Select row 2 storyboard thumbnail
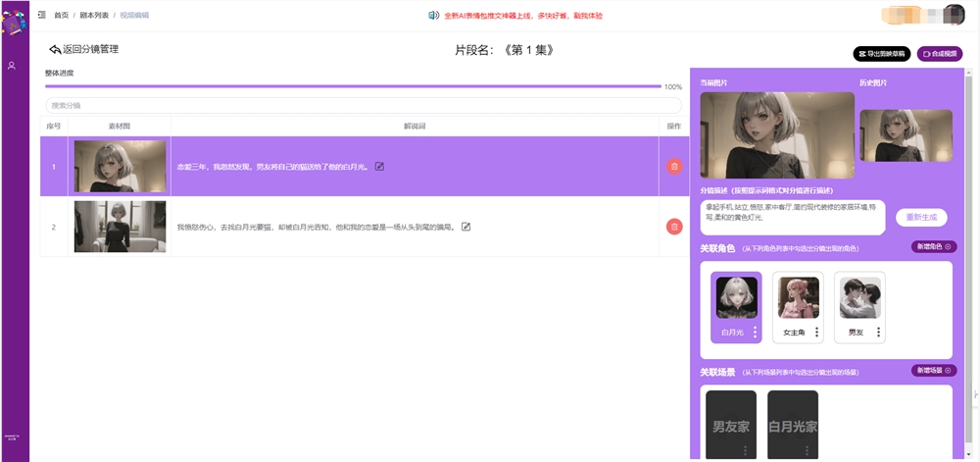980x462 pixels. pyautogui.click(x=120, y=227)
